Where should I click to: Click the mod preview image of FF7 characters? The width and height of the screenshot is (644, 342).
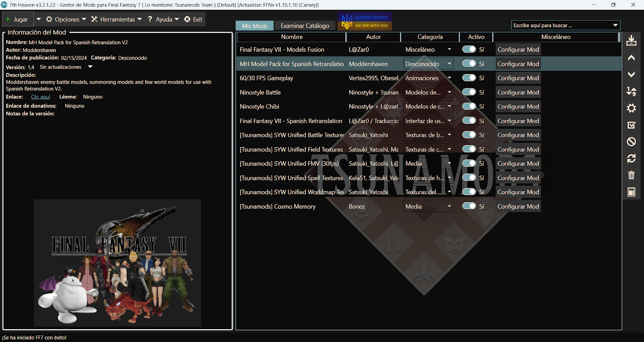(x=118, y=263)
